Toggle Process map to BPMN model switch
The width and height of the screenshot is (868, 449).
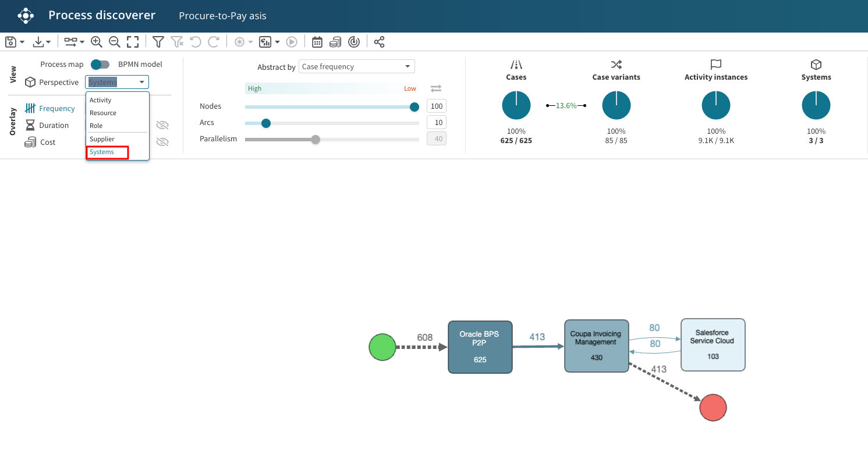(x=100, y=65)
